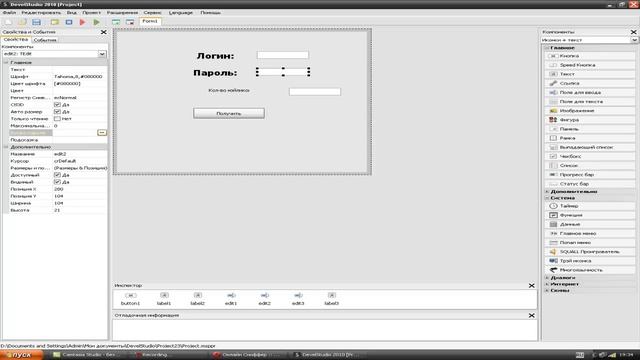Image resolution: width=640 pixels, height=360 pixels.
Task: Toggle checkbox in row below Регистр
Action: pos(57,104)
